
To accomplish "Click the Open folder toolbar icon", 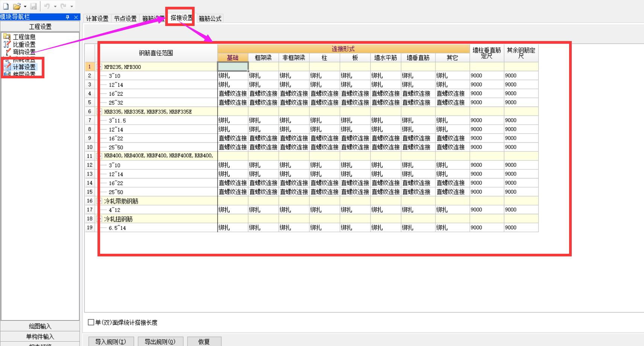I will (17, 6).
